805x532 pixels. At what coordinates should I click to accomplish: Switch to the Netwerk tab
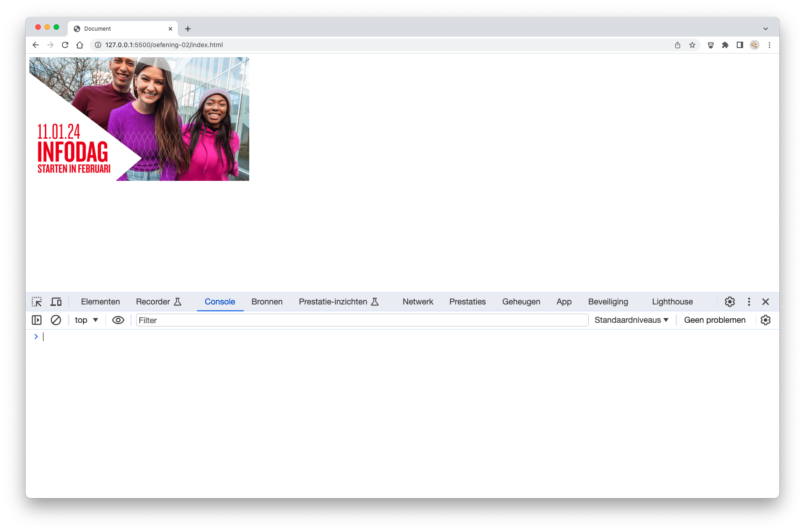pos(418,302)
